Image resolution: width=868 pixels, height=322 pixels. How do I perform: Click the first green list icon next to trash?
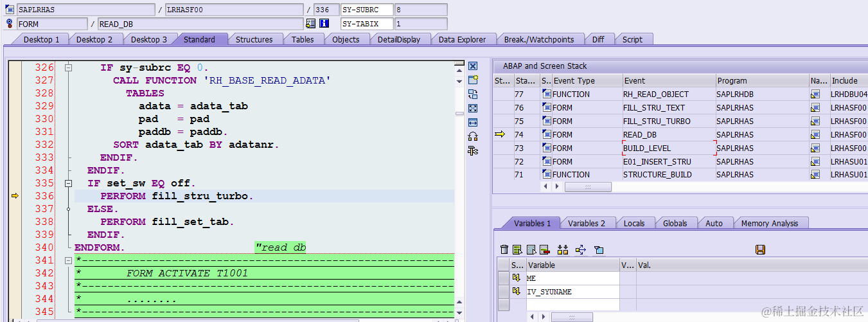(x=517, y=249)
